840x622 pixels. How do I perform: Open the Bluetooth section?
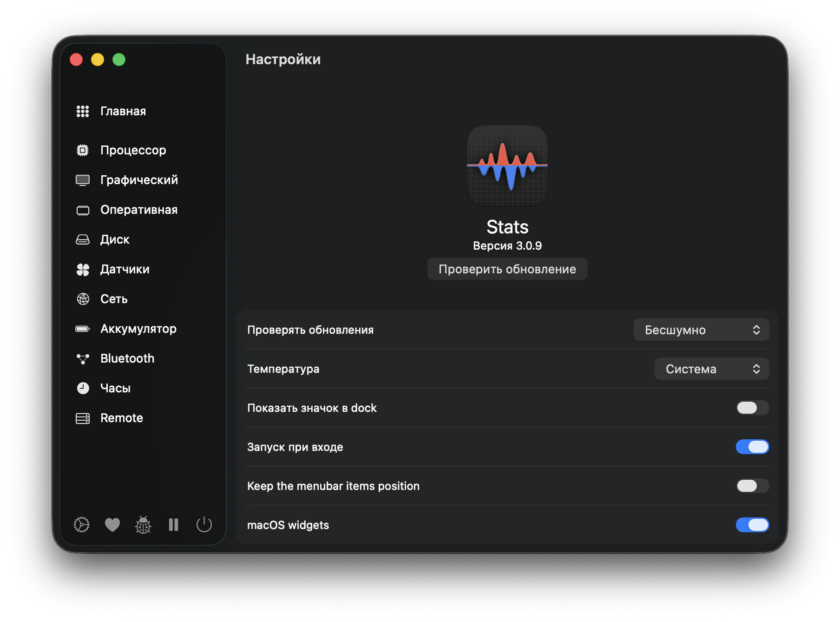tap(127, 358)
